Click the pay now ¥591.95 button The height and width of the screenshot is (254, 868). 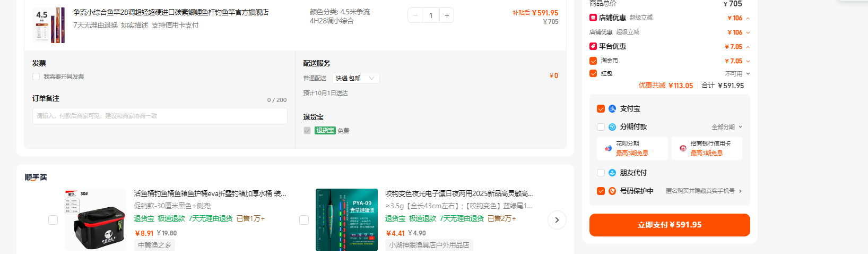(670, 225)
